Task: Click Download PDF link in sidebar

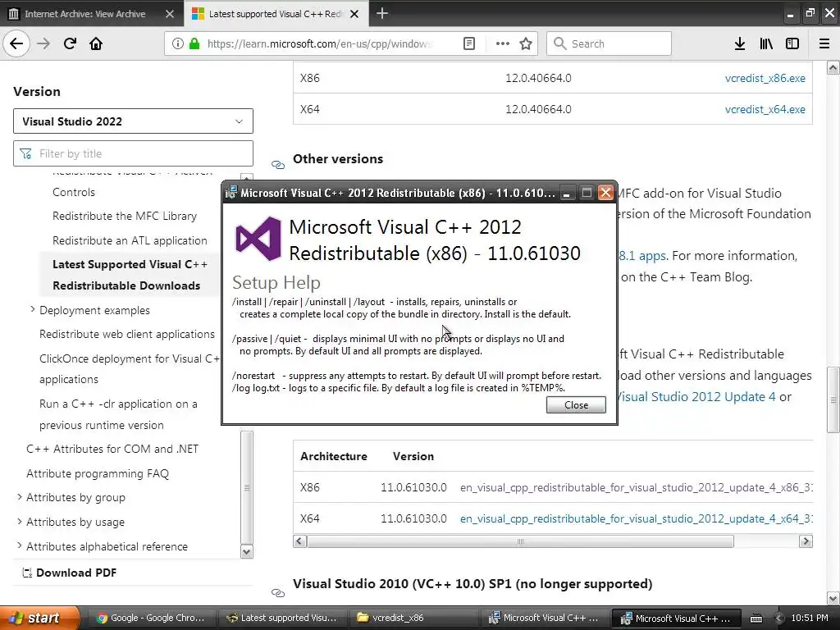Action: coord(76,573)
